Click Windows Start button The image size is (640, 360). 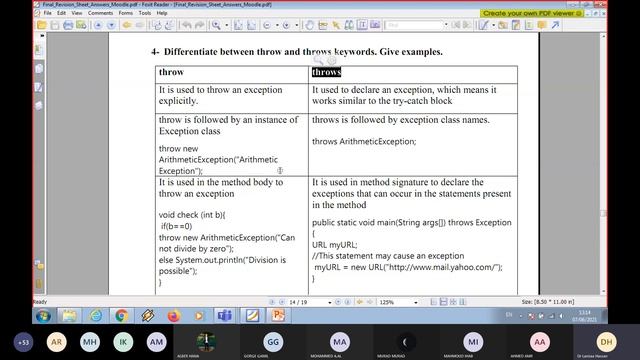pos(43,316)
